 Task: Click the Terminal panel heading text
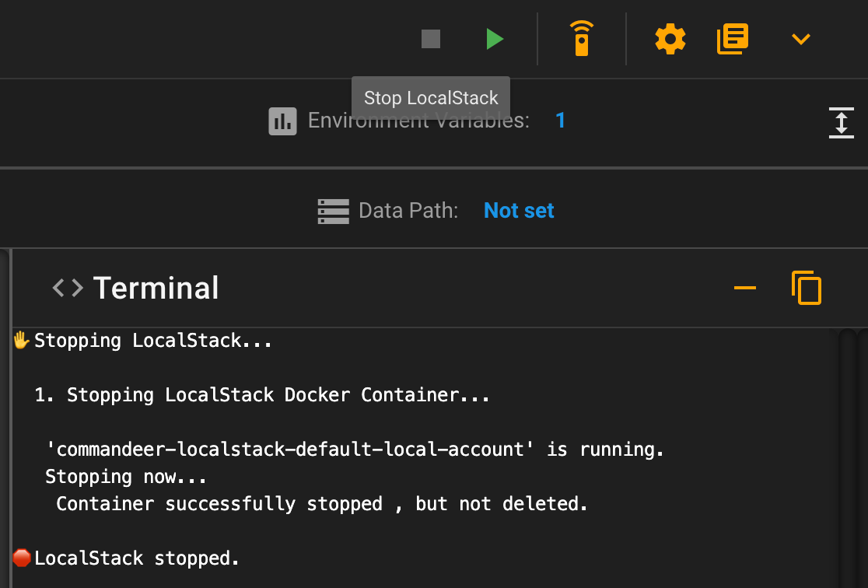pos(156,288)
